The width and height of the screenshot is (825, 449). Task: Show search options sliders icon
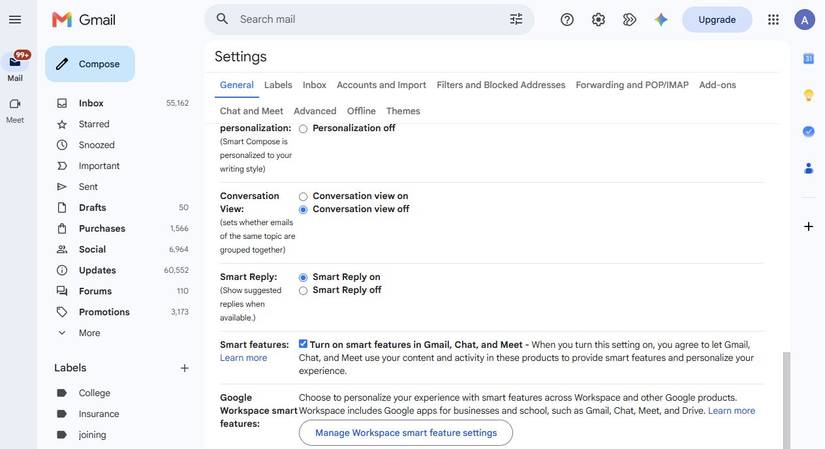click(x=516, y=19)
